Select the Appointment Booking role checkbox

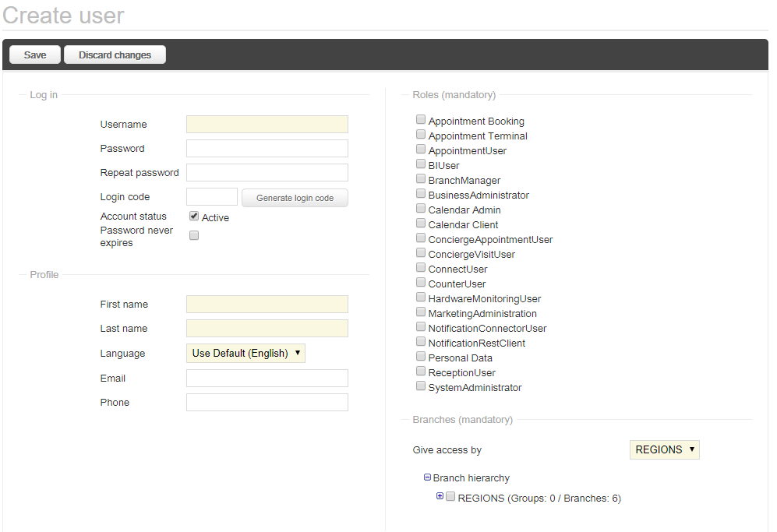pyautogui.click(x=421, y=119)
